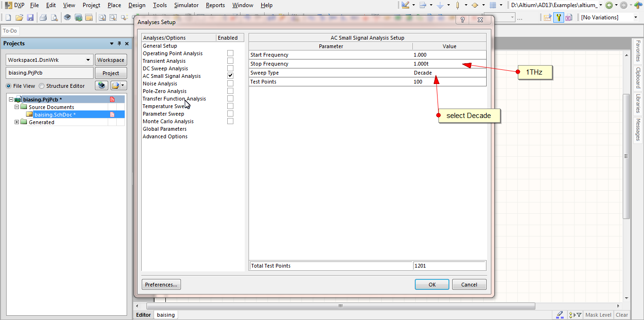This screenshot has width=644, height=320.
Task: Click Cancel in Analyses Setup dialog
Action: pyautogui.click(x=469, y=285)
